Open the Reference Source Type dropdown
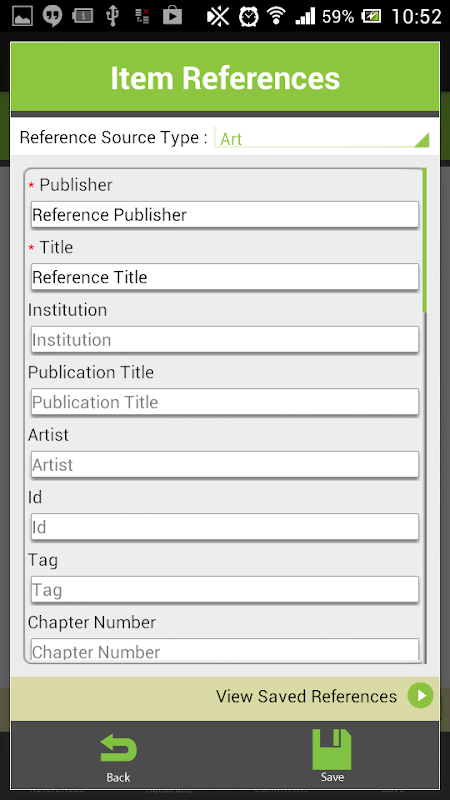The width and height of the screenshot is (450, 800). 322,138
